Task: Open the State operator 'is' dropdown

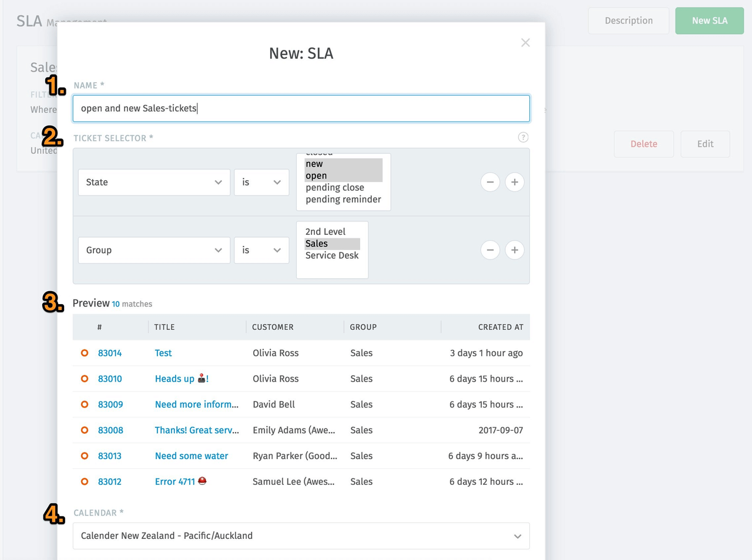Action: tap(261, 183)
